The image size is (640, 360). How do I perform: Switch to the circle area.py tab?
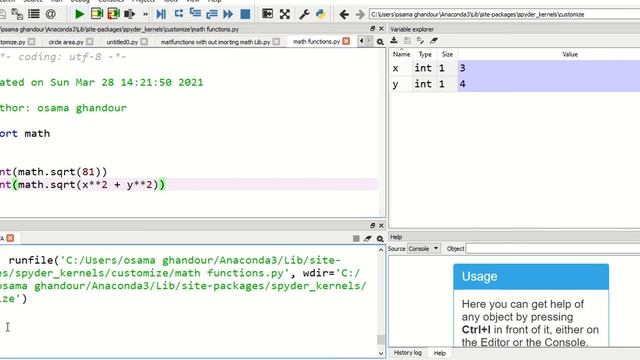point(66,42)
